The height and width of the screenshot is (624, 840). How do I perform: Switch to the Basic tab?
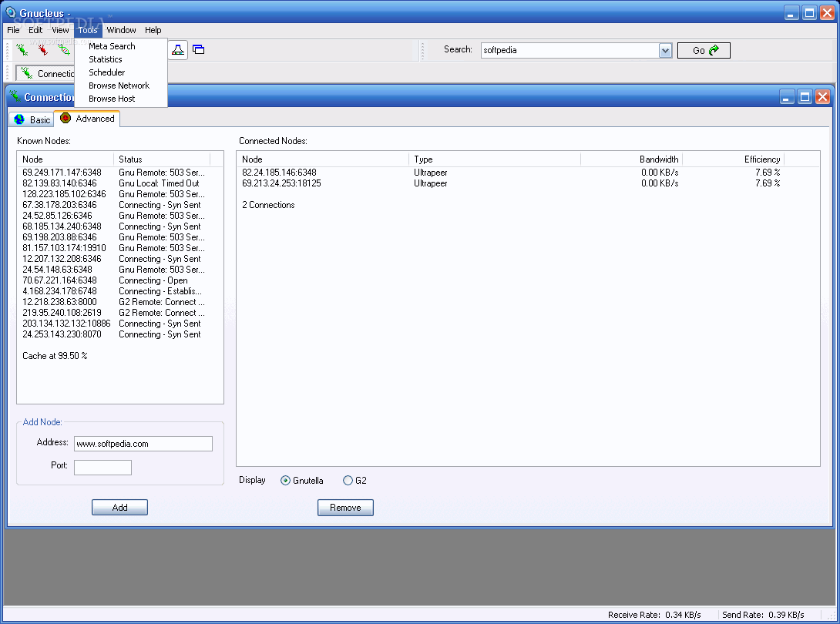(32, 119)
